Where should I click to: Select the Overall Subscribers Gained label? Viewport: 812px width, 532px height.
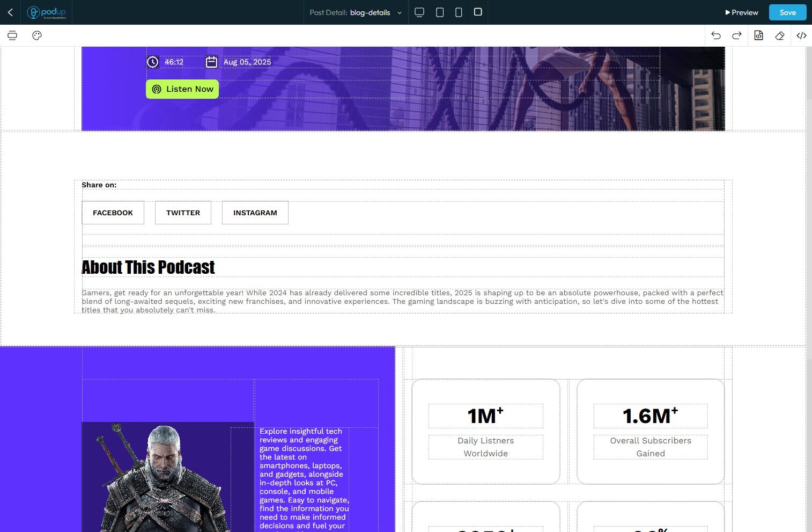click(651, 447)
